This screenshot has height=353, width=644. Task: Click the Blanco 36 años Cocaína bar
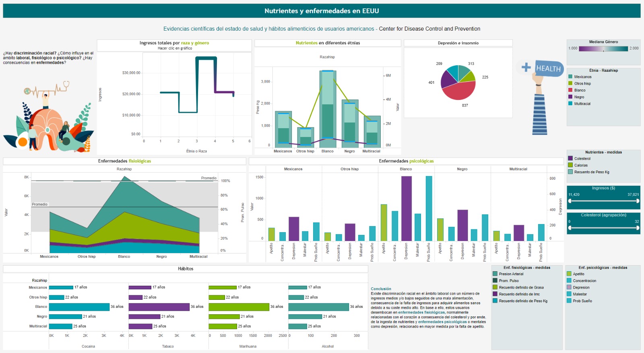click(79, 307)
